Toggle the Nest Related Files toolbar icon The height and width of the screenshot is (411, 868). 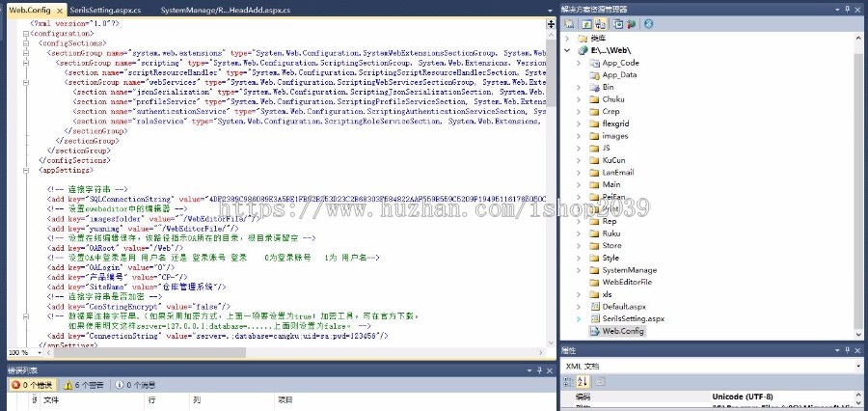tap(600, 24)
